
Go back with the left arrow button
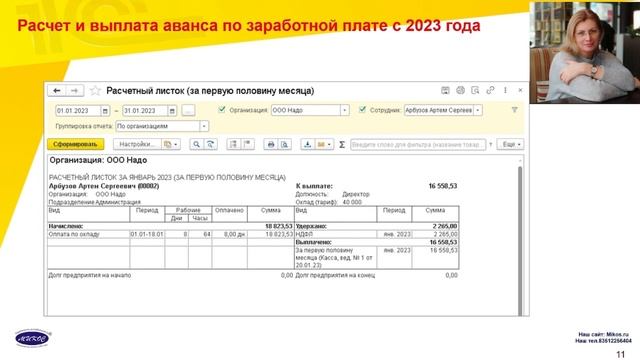tap(57, 91)
